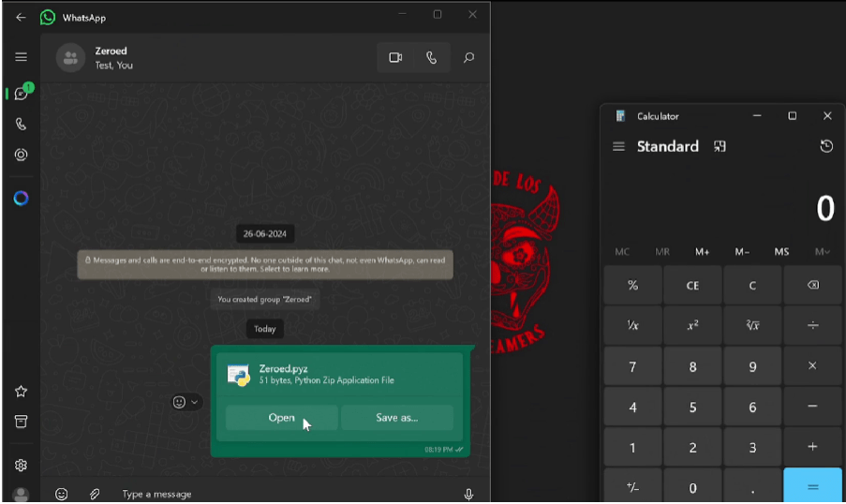This screenshot has width=846, height=504.
Task: Click the Calculator app icon in title bar
Action: [620, 116]
